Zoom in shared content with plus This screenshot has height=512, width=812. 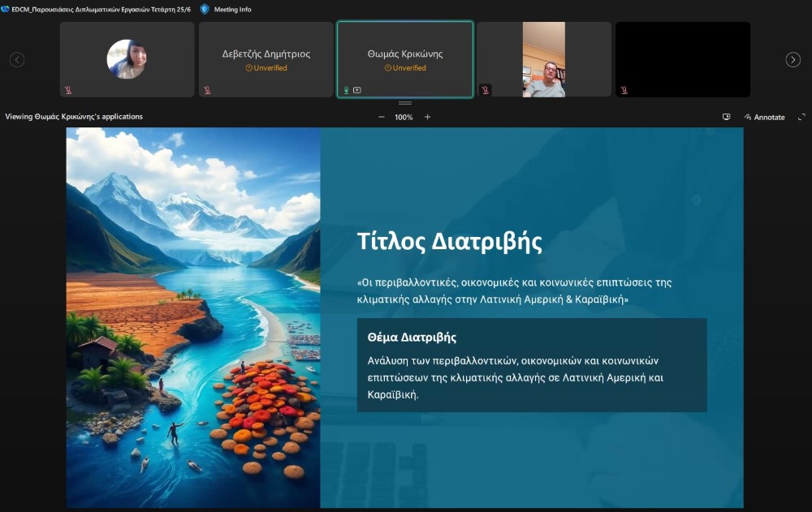click(x=428, y=117)
